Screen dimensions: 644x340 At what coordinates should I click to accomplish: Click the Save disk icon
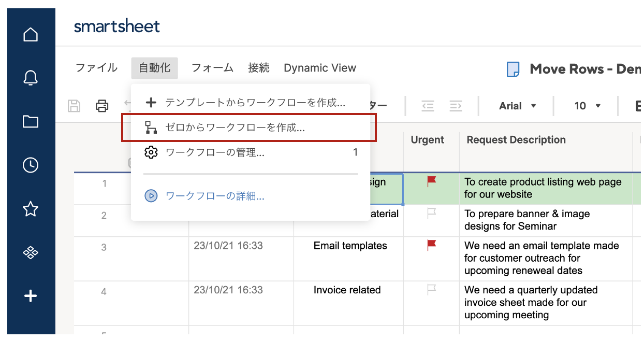point(75,106)
